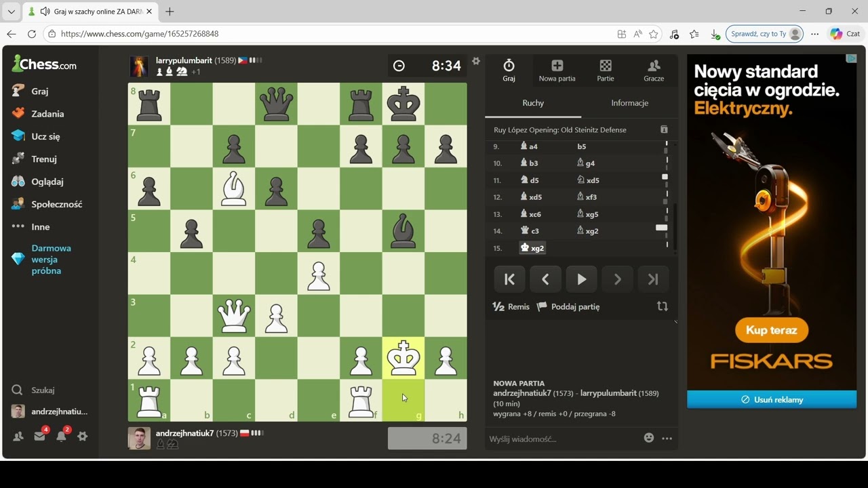Jump to first move button
The image size is (868, 488).
(x=509, y=279)
